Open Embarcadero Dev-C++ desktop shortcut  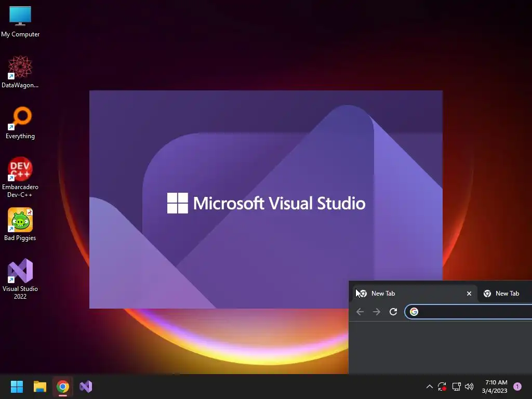point(20,177)
